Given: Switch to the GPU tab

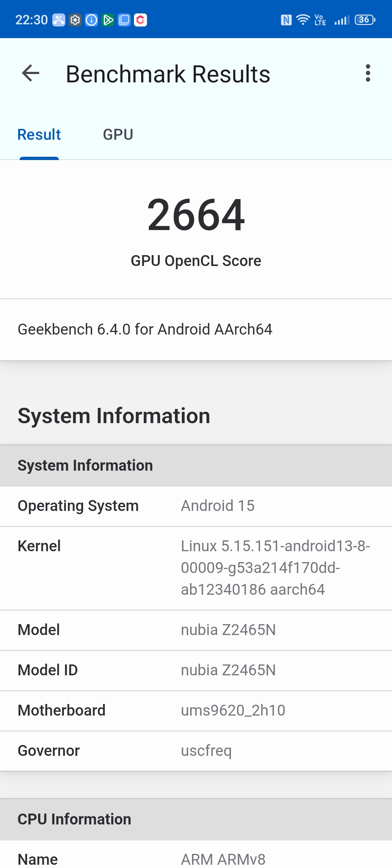Looking at the screenshot, I should [118, 135].
